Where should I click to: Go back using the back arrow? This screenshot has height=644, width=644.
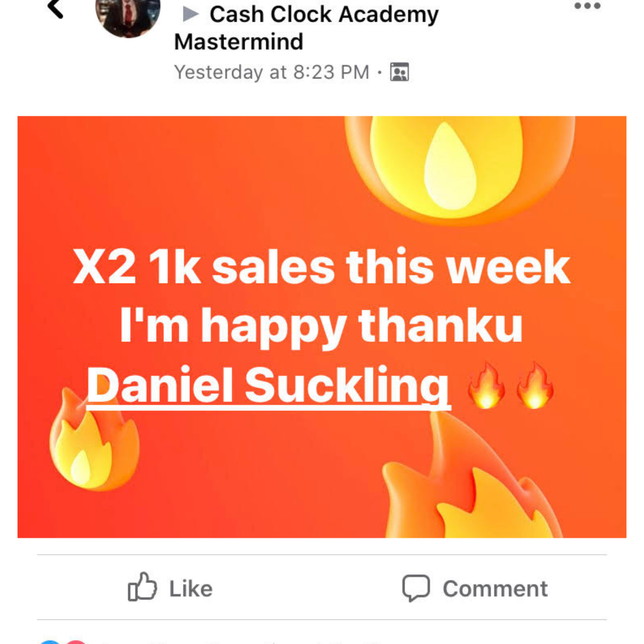coord(55,9)
